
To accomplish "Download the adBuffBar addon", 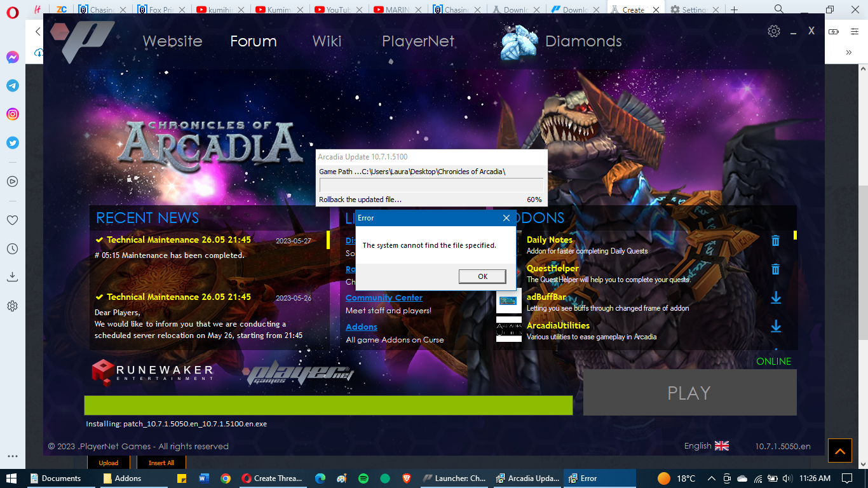I will [775, 298].
